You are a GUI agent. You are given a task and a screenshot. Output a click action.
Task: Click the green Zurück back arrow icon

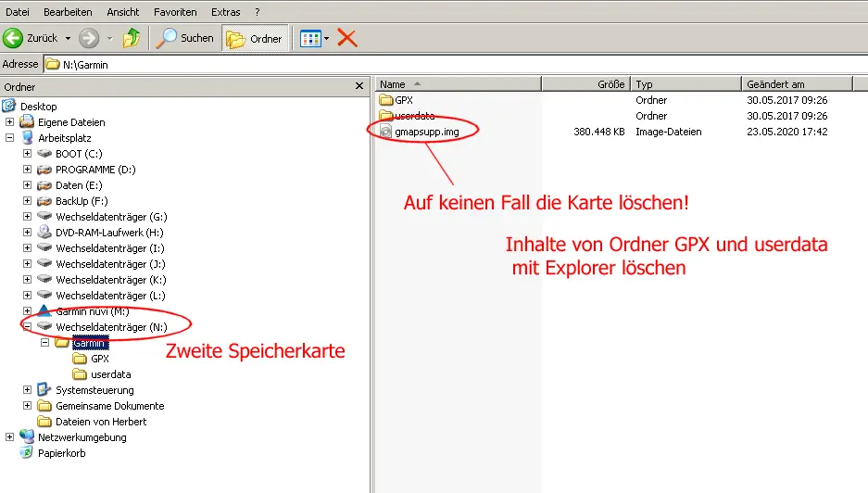click(13, 38)
